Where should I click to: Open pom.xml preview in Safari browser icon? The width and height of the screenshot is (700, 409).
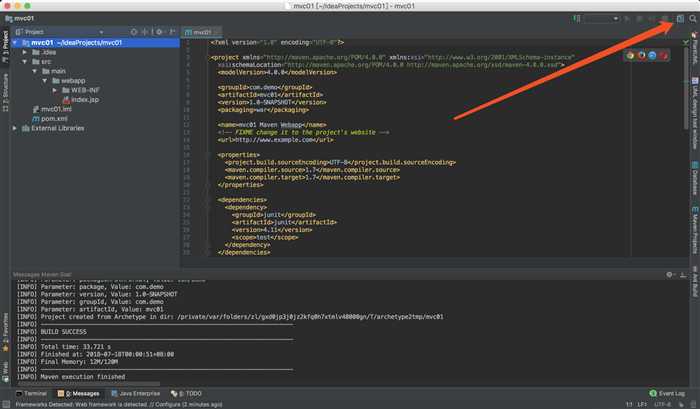click(652, 55)
